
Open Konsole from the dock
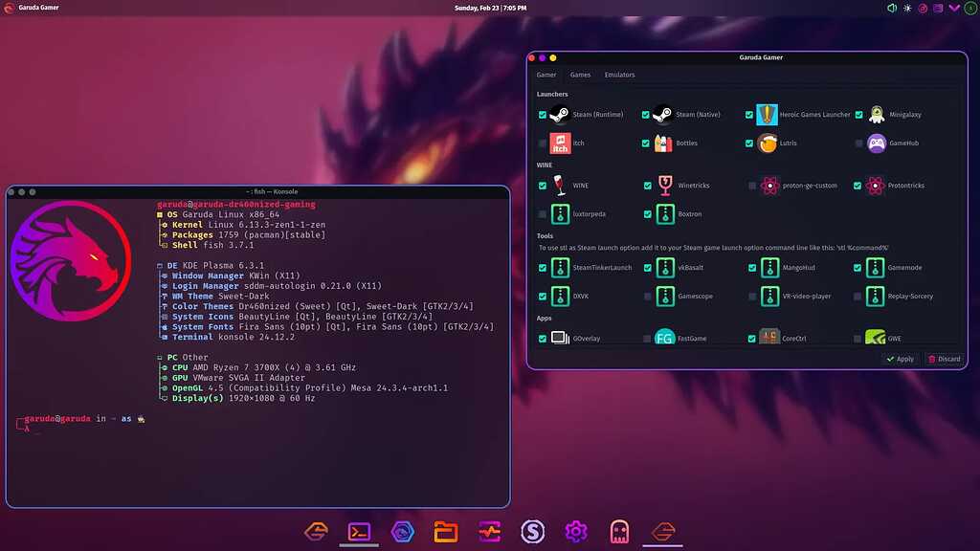coord(359,532)
